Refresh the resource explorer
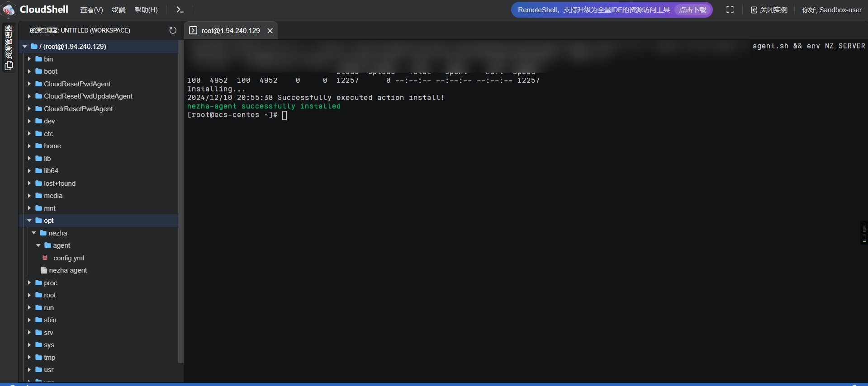 click(x=173, y=30)
